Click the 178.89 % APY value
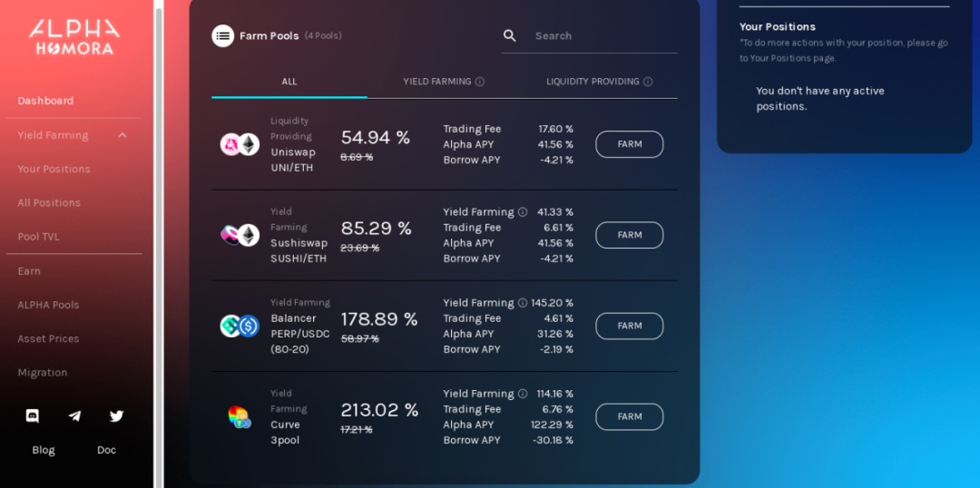This screenshot has width=980, height=488. coord(379,318)
